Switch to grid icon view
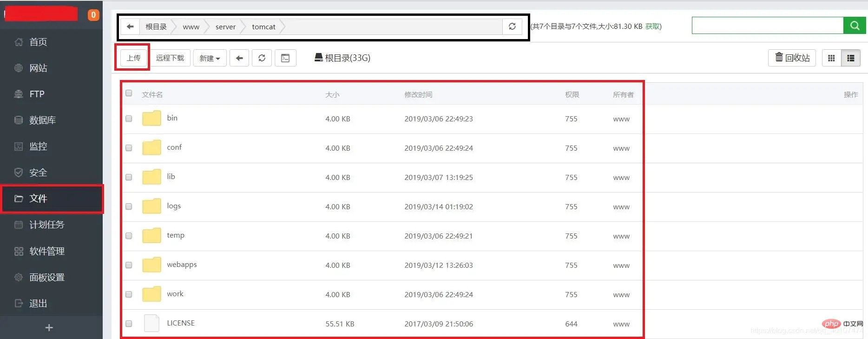The width and height of the screenshot is (868, 339). coord(831,58)
